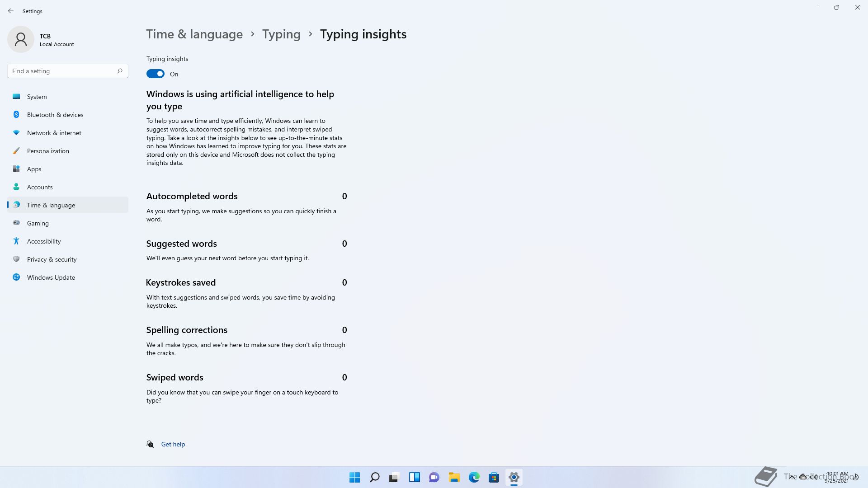This screenshot has height=488, width=868.
Task: Open Bluetooth & devices in the sidebar
Action: click(x=68, y=115)
